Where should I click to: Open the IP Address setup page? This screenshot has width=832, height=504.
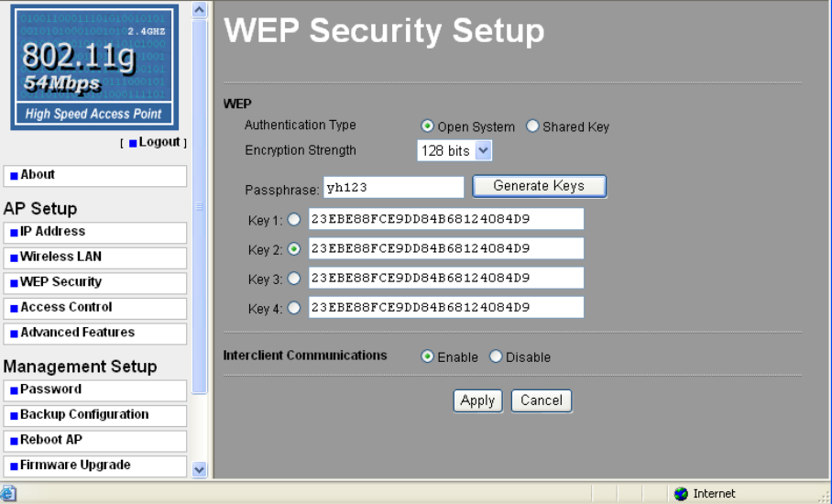coord(95,233)
